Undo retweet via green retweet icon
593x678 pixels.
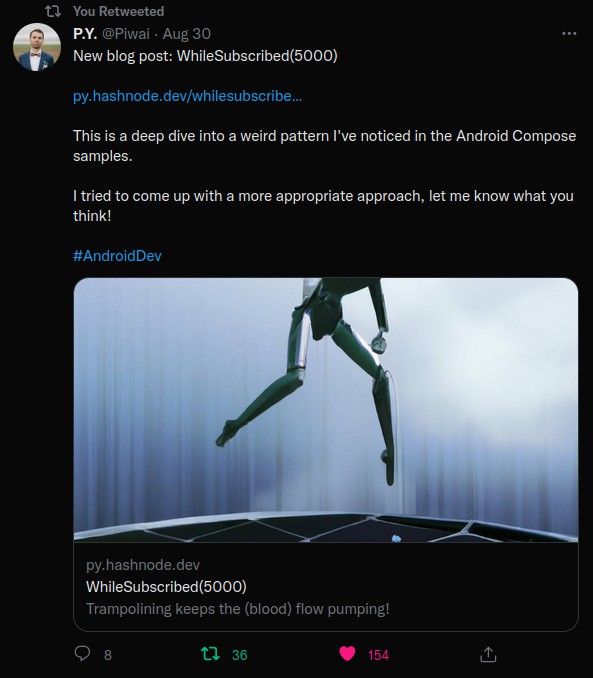[x=210, y=654]
